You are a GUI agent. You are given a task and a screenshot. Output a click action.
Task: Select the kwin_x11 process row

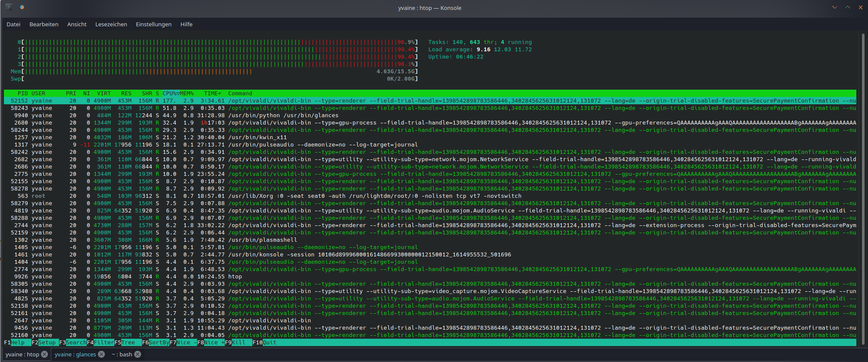(430, 137)
